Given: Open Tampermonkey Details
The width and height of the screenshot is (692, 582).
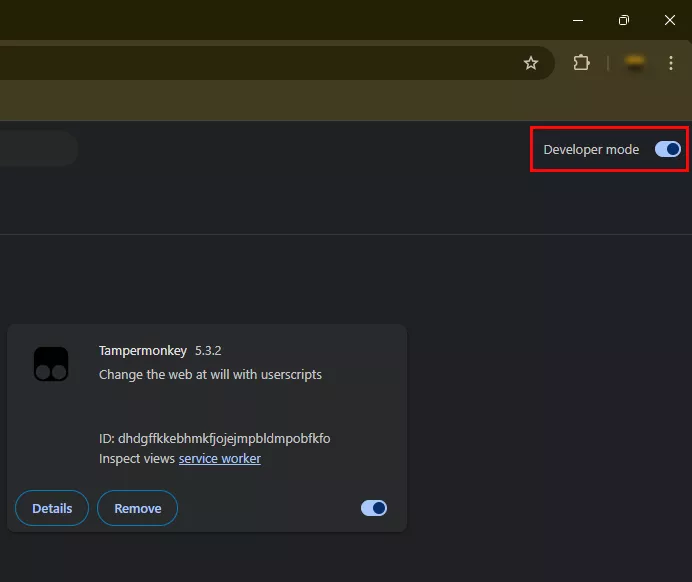Looking at the screenshot, I should click(52, 508).
